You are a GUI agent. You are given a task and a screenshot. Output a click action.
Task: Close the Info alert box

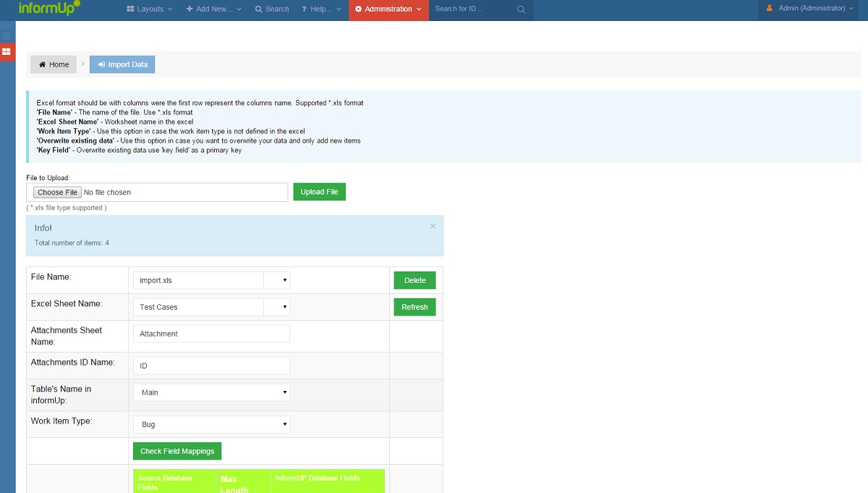[433, 226]
